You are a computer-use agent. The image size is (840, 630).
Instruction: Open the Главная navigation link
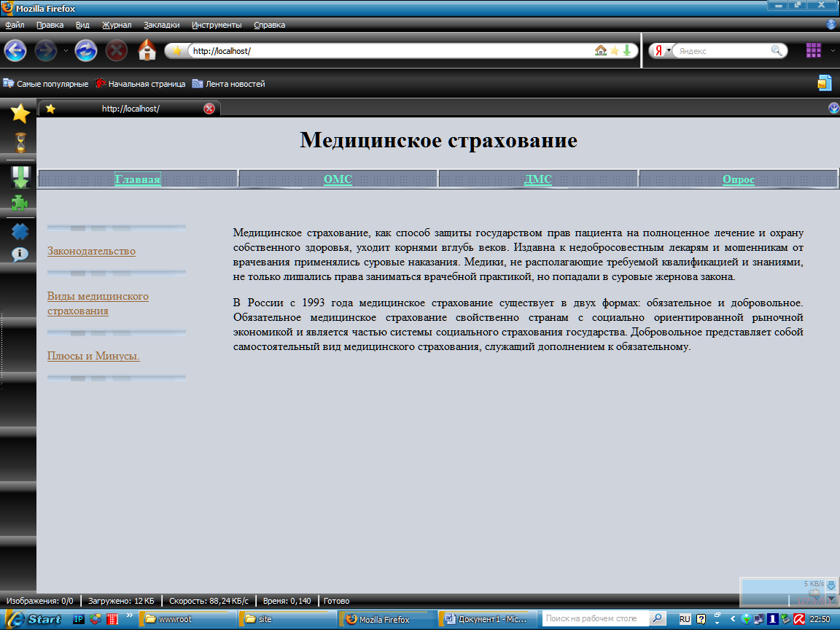(x=138, y=179)
